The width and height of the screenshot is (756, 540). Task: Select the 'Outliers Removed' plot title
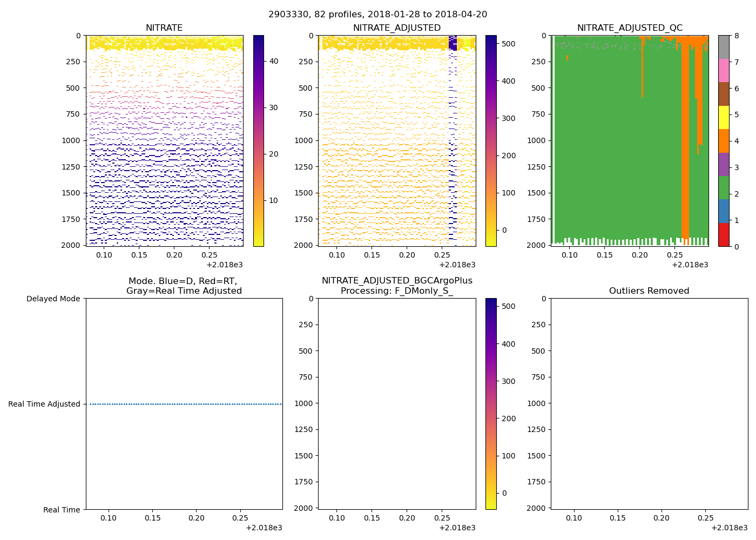coord(649,291)
